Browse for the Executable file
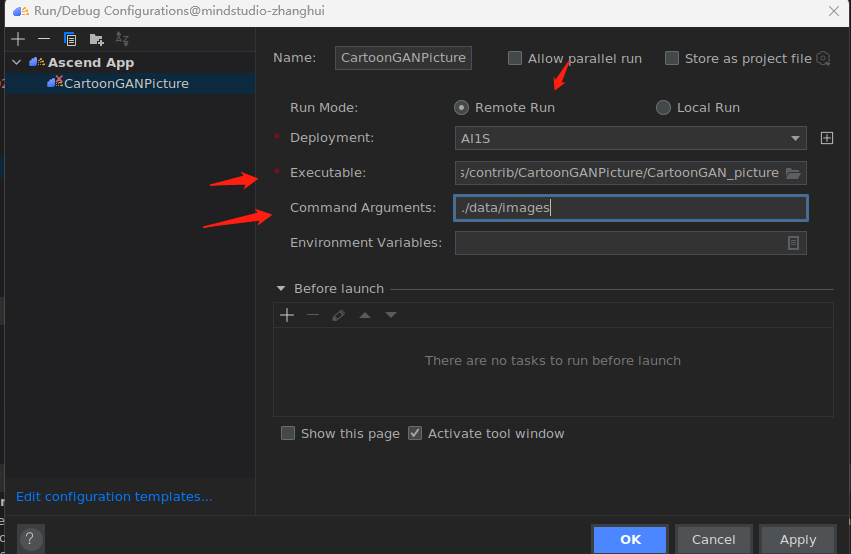Viewport: 851px width, 554px height. pyautogui.click(x=793, y=173)
